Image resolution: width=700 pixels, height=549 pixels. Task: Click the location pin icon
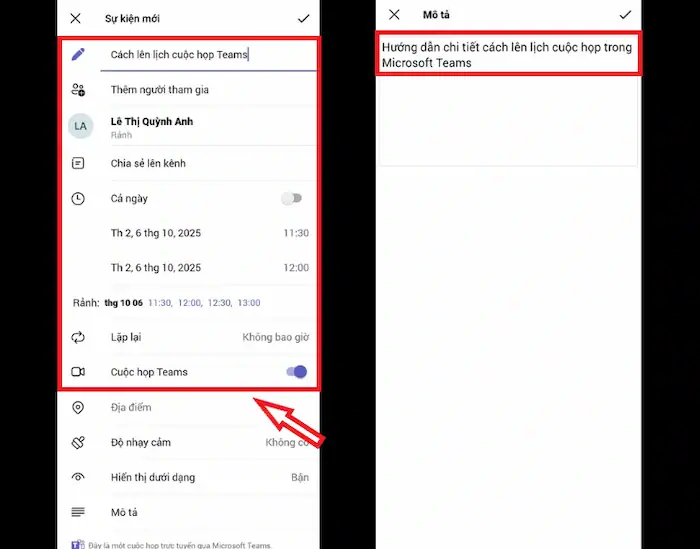pyautogui.click(x=78, y=408)
